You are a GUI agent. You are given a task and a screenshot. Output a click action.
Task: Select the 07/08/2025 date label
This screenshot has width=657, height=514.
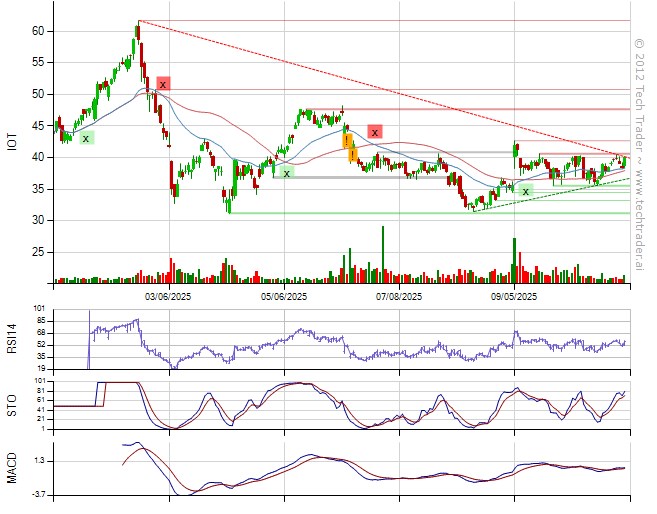tap(399, 296)
